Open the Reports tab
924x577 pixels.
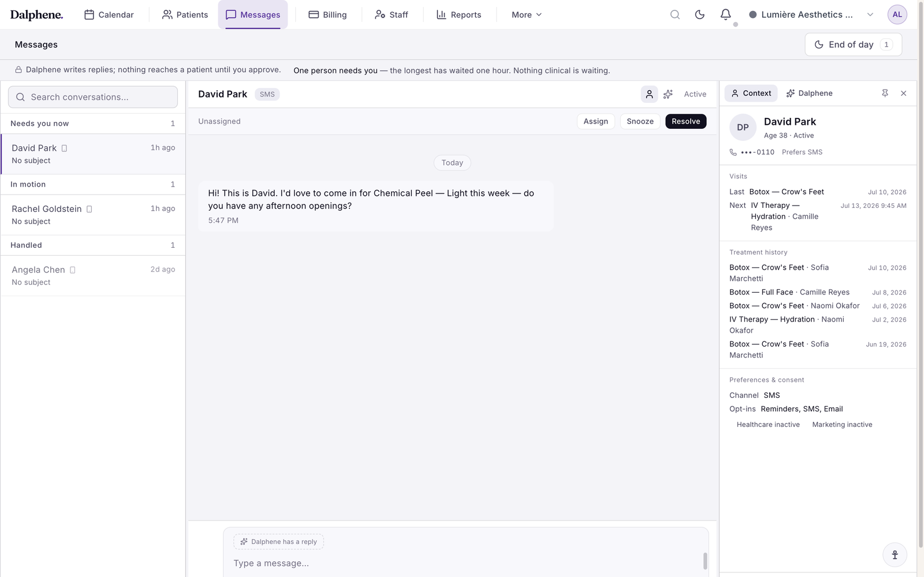point(459,14)
